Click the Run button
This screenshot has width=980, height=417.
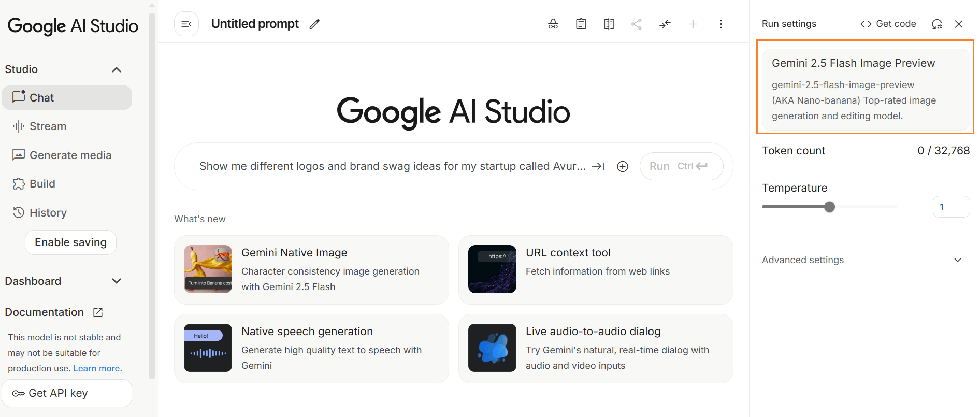coord(681,166)
